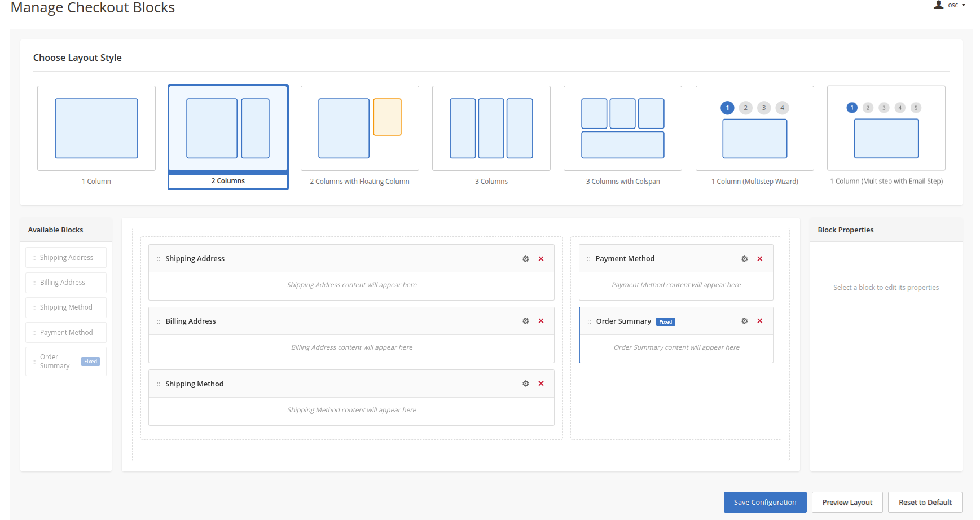Grab the drag handle of placed Shipping Address block

159,259
